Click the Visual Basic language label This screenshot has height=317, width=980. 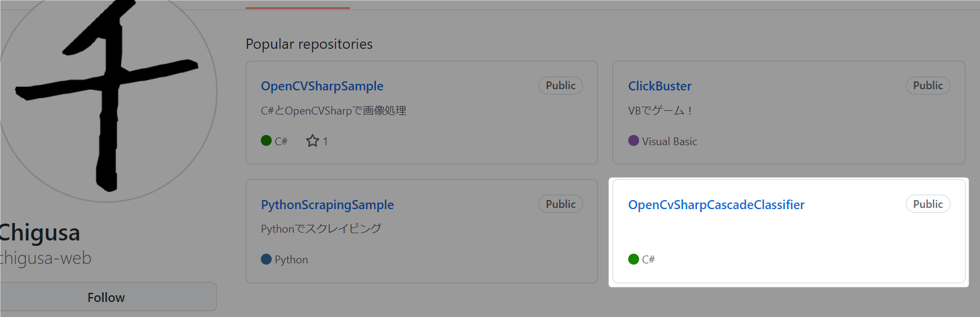[669, 142]
